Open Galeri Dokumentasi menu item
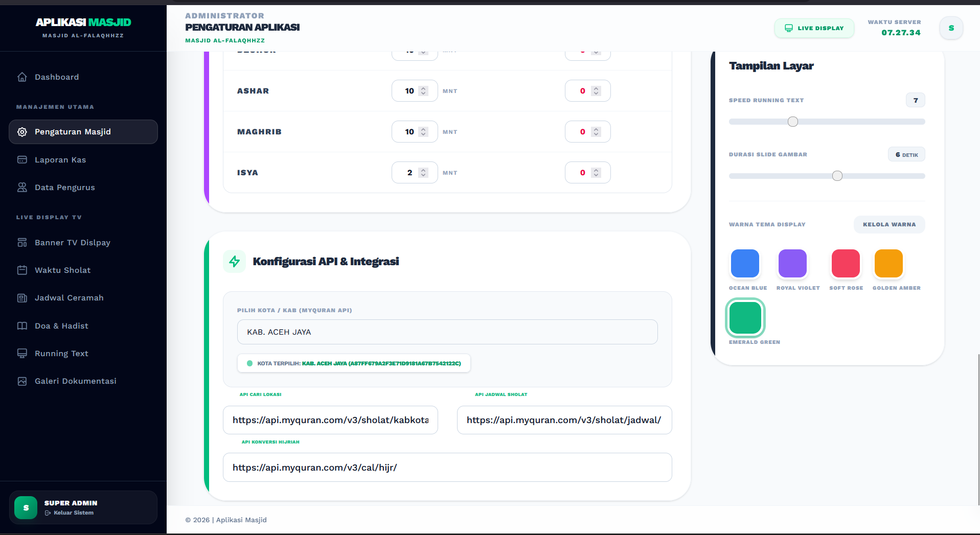 click(x=83, y=381)
